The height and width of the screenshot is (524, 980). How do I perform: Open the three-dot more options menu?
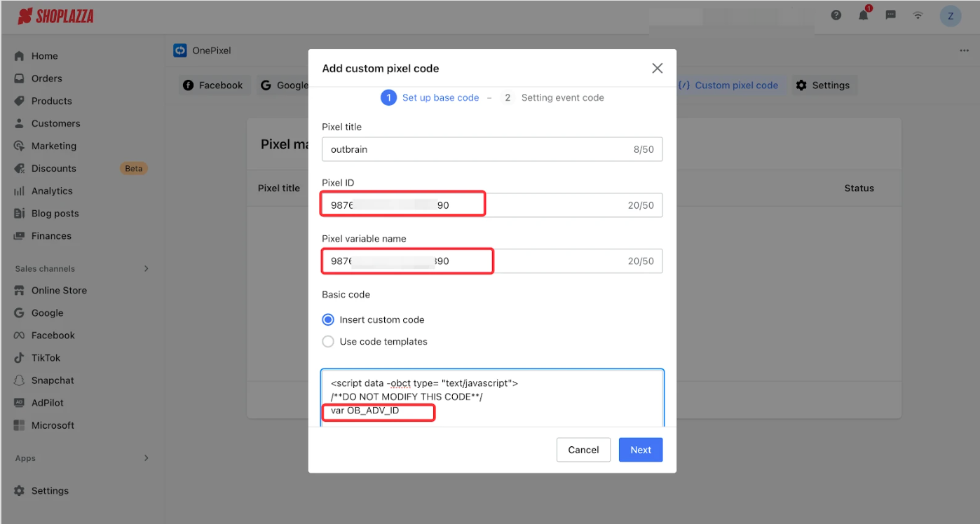tap(965, 50)
